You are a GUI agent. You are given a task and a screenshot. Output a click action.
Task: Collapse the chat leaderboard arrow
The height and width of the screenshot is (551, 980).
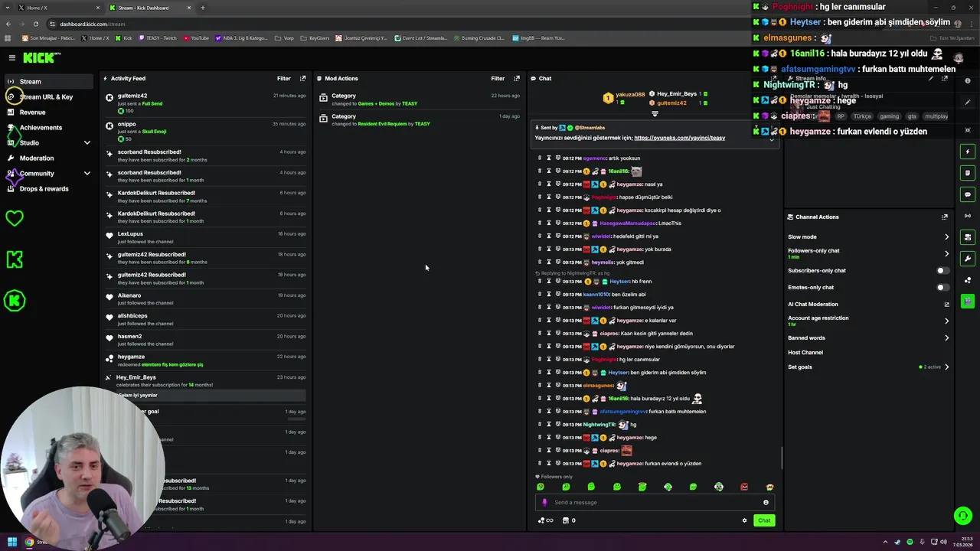click(655, 114)
